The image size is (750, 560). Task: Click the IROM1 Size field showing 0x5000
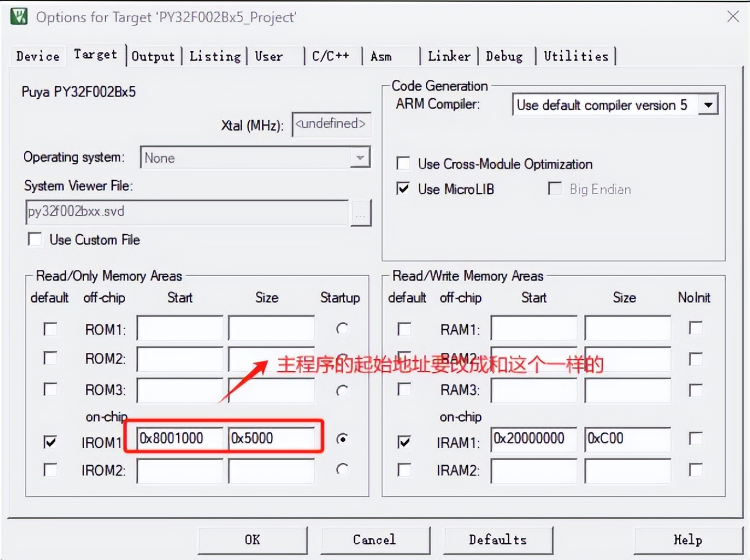click(x=271, y=439)
